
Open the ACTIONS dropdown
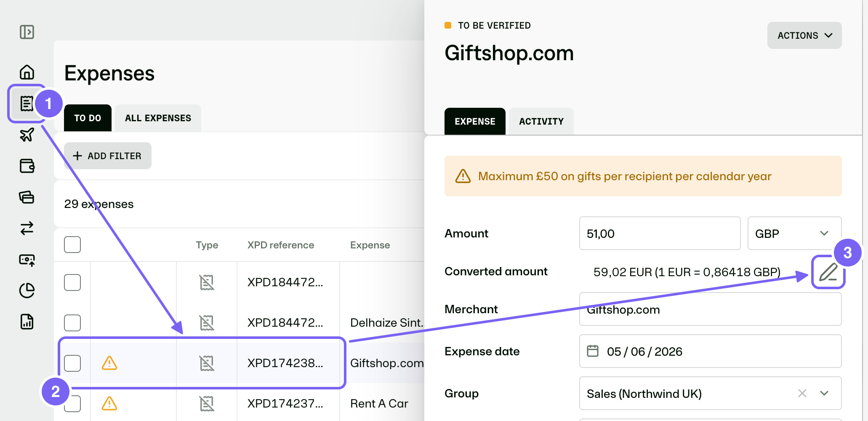[x=804, y=35]
